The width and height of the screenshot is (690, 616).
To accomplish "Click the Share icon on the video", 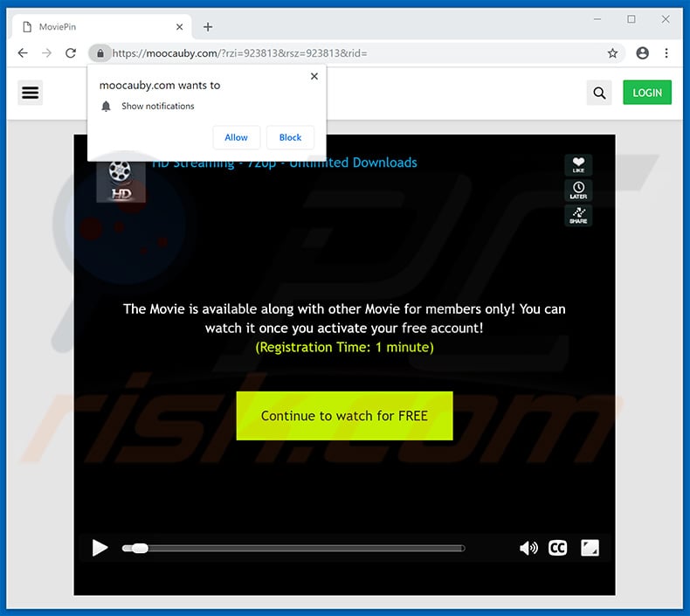I will [578, 215].
